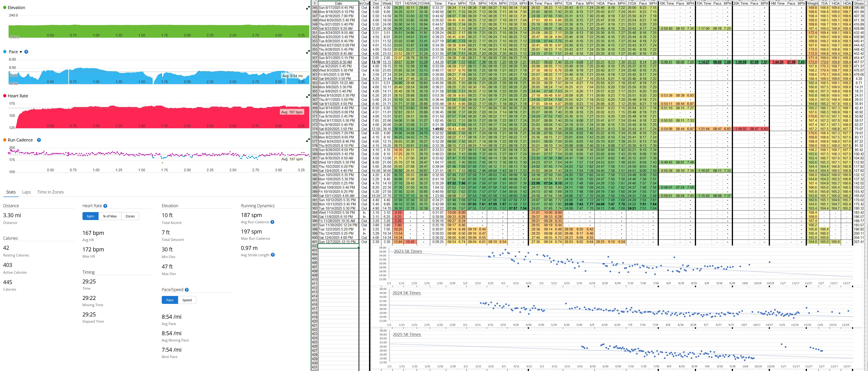Screen dimensions: 868x371
Task: Select the Stats tab
Action: (x=11, y=192)
